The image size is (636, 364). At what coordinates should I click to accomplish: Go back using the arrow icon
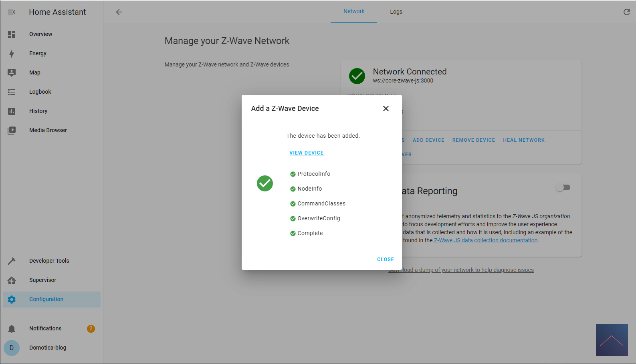pos(119,12)
